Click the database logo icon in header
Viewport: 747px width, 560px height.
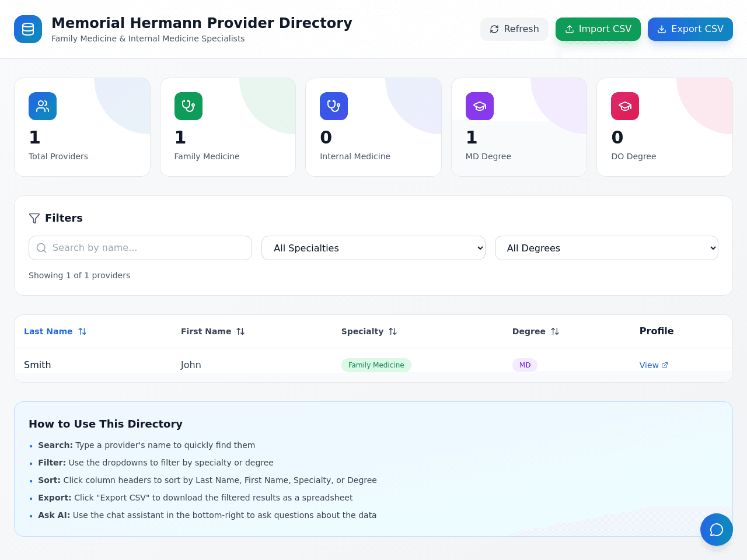(x=28, y=29)
